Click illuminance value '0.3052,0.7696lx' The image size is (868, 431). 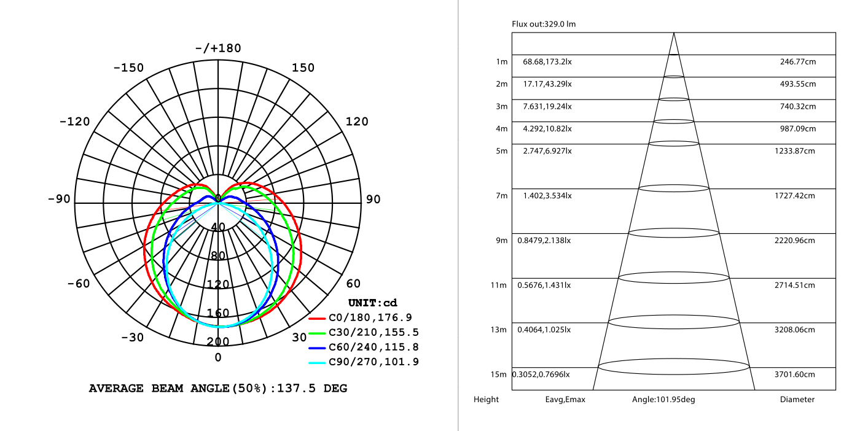pos(541,375)
